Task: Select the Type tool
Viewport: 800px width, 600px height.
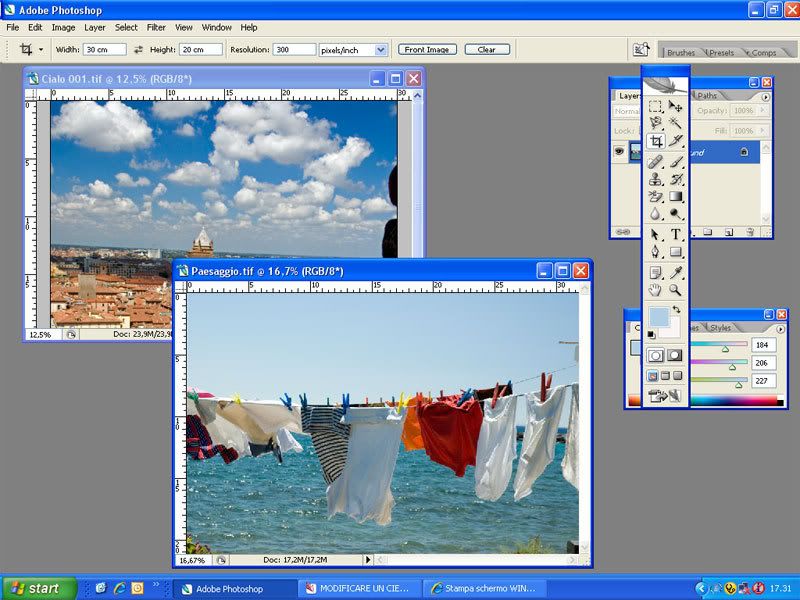Action: (x=676, y=235)
